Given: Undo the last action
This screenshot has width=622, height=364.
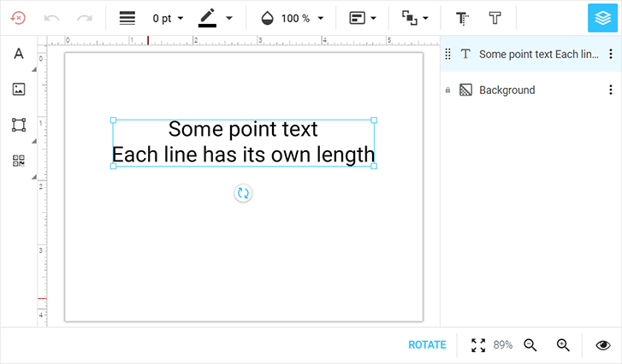Looking at the screenshot, I should coord(51,18).
